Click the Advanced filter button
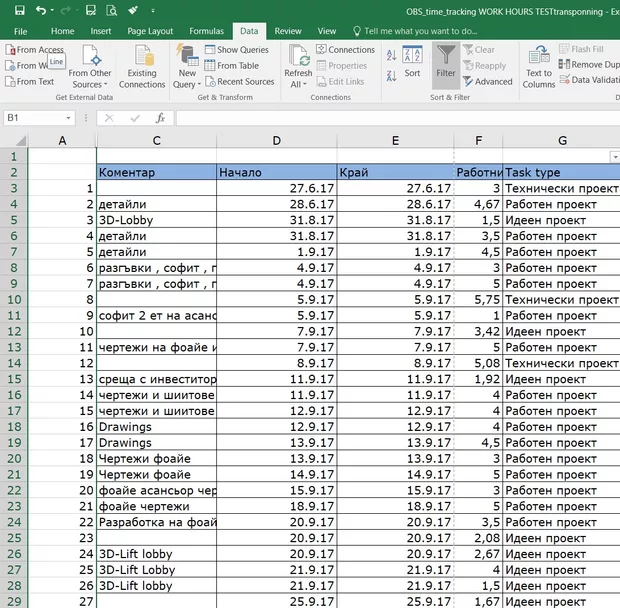 tap(487, 82)
